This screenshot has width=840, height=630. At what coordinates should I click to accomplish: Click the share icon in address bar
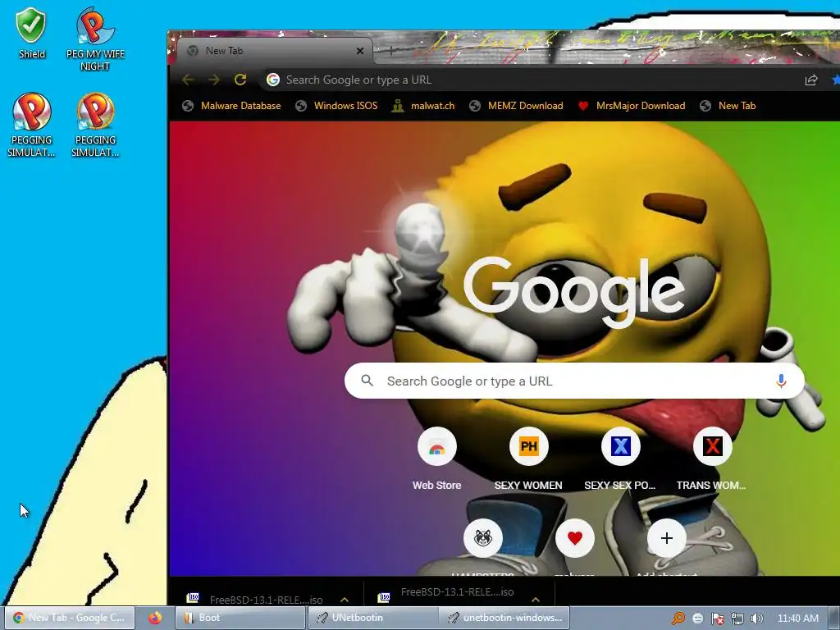tap(811, 80)
